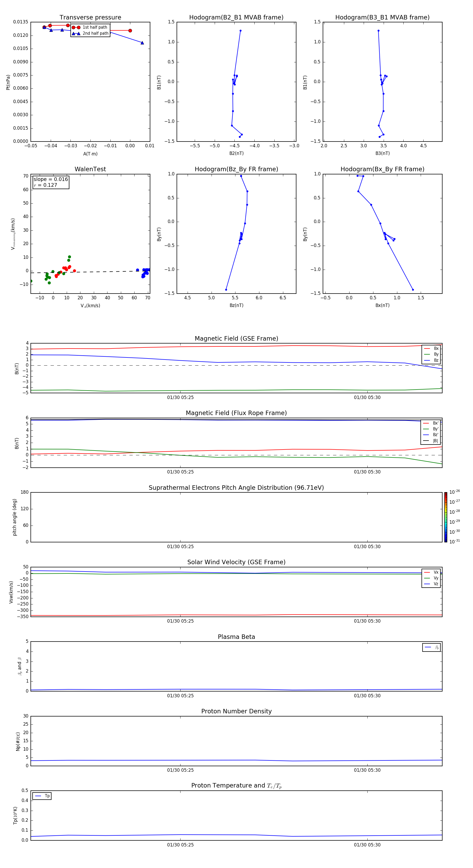Click the 'WalenTest' plot title

[x=90, y=169]
